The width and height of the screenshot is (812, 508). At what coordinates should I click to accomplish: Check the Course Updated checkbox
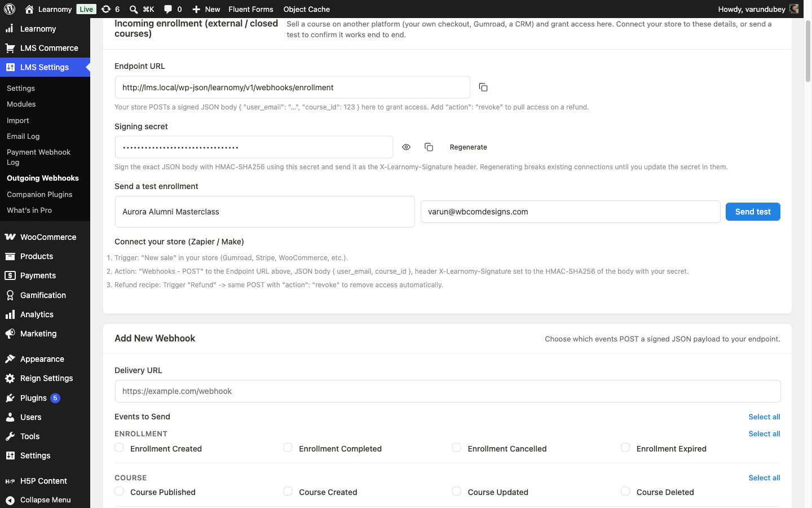[x=456, y=491]
